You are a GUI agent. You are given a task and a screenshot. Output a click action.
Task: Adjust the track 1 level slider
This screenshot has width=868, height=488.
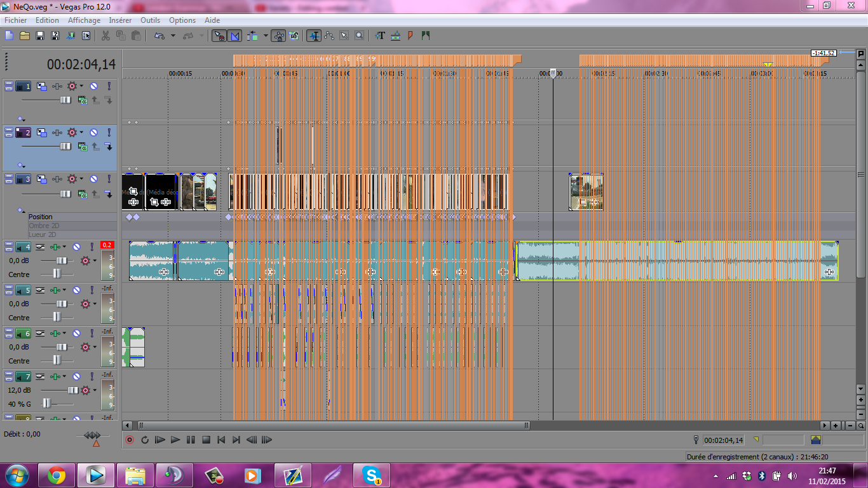(x=65, y=100)
